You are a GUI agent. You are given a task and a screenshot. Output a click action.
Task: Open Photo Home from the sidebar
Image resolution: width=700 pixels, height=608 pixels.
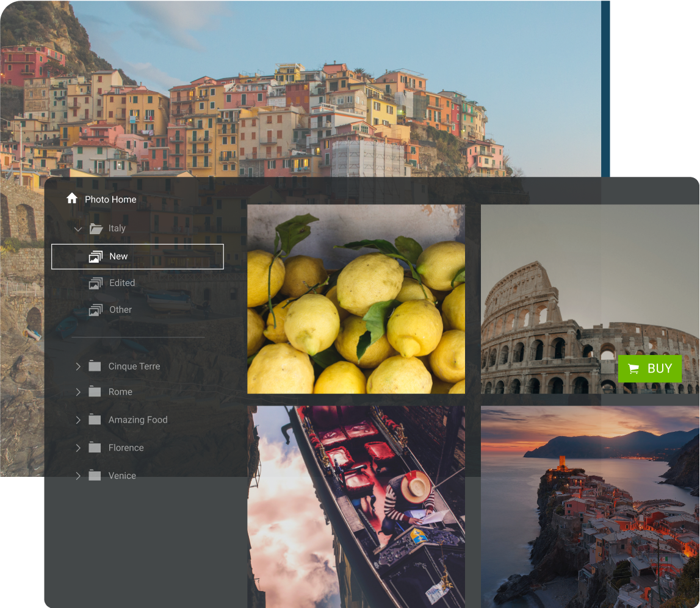(110, 199)
